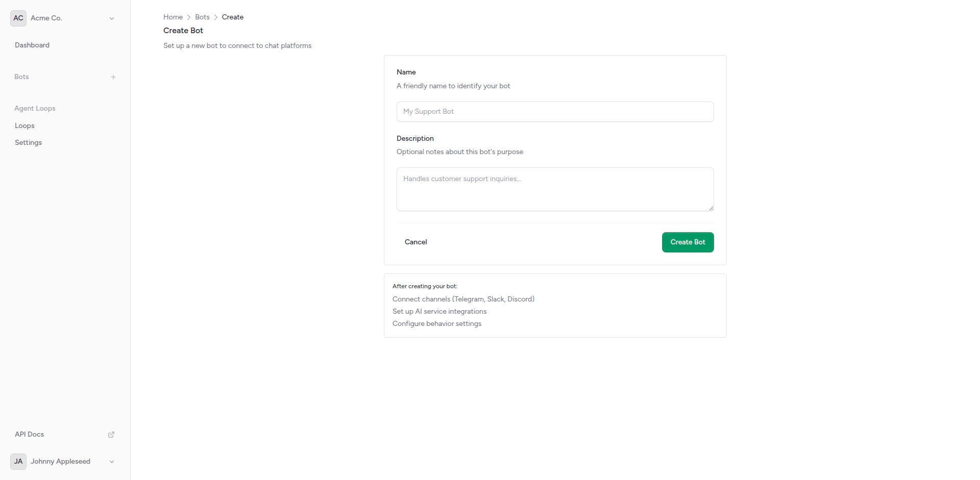Open API Docs using the external link icon
The width and height of the screenshot is (980, 480).
(x=111, y=435)
